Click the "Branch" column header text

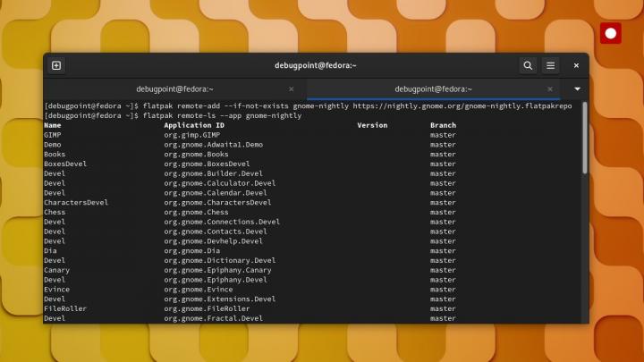pyautogui.click(x=443, y=125)
